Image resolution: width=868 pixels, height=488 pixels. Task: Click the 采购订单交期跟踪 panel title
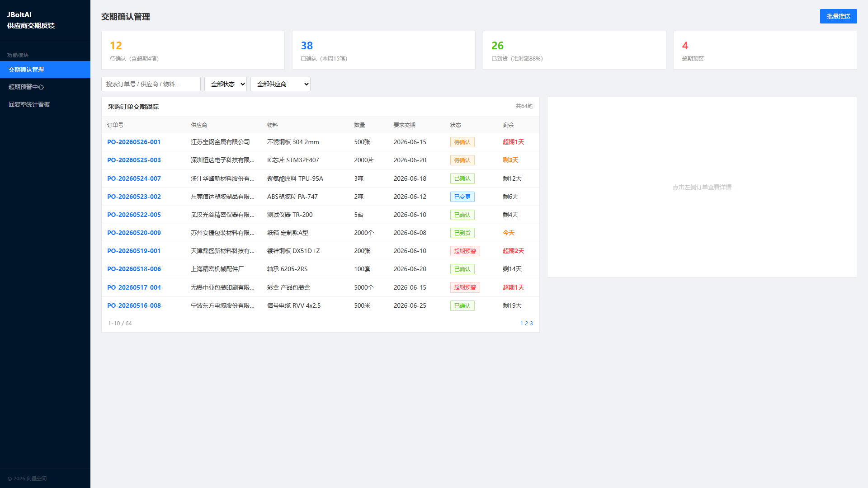point(133,107)
